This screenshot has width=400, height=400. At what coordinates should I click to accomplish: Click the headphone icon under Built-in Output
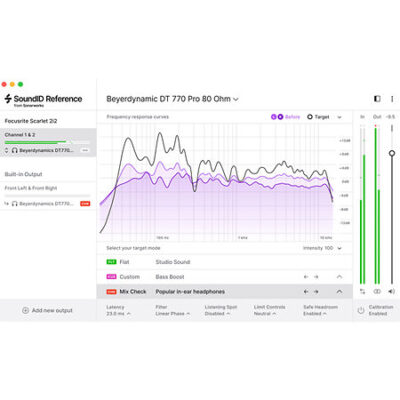[x=15, y=203]
